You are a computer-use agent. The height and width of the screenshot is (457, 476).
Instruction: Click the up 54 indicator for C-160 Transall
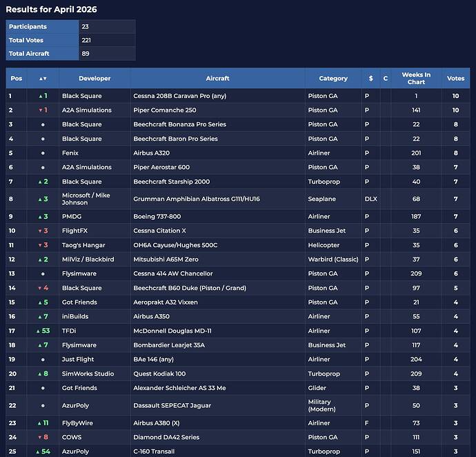click(x=43, y=451)
